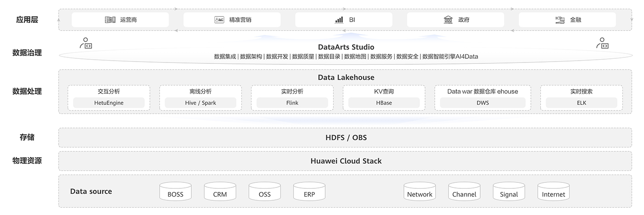Click the 物理资源 layer label
Screen dimensions: 644x215
(27, 160)
